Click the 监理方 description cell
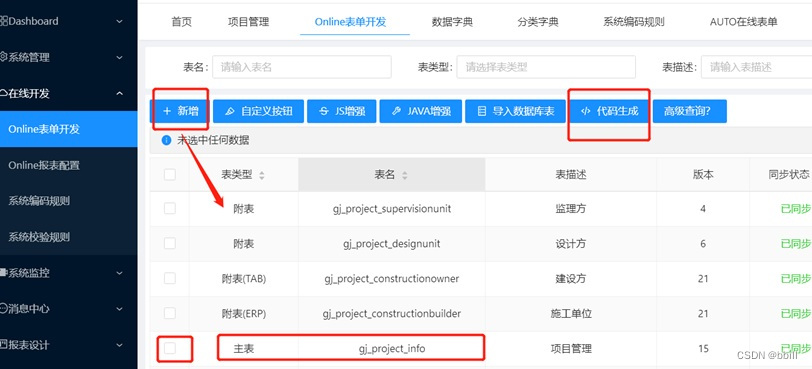Viewport: 812px width, 369px height. [571, 209]
